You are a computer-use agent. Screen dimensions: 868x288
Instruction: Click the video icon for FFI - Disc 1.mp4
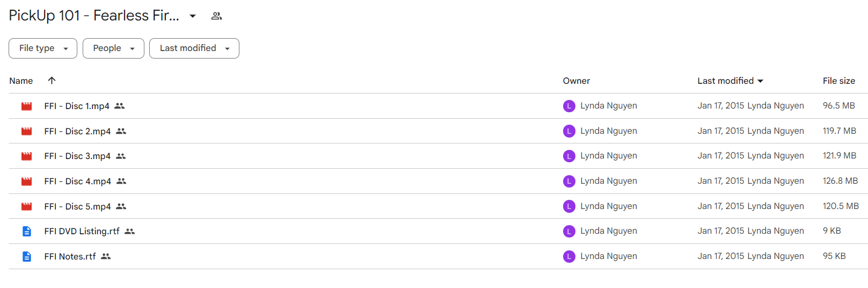[26, 106]
